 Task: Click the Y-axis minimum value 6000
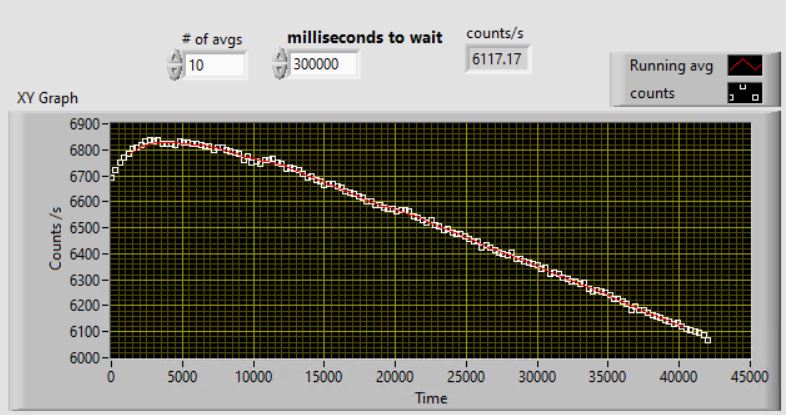[86, 358]
